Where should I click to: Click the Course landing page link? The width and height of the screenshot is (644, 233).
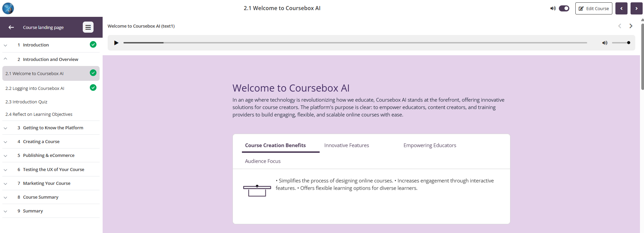[x=43, y=27]
